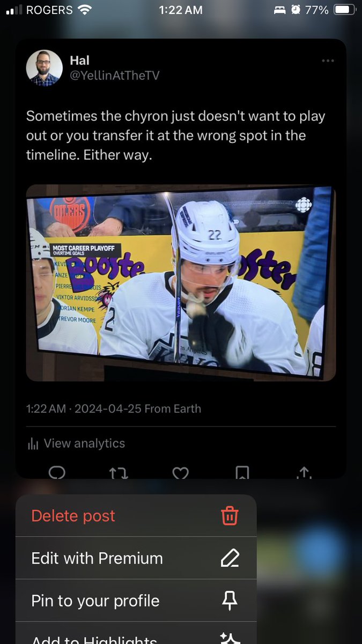Open the View analytics link
Screen dimensions: 362x644
tap(84, 443)
